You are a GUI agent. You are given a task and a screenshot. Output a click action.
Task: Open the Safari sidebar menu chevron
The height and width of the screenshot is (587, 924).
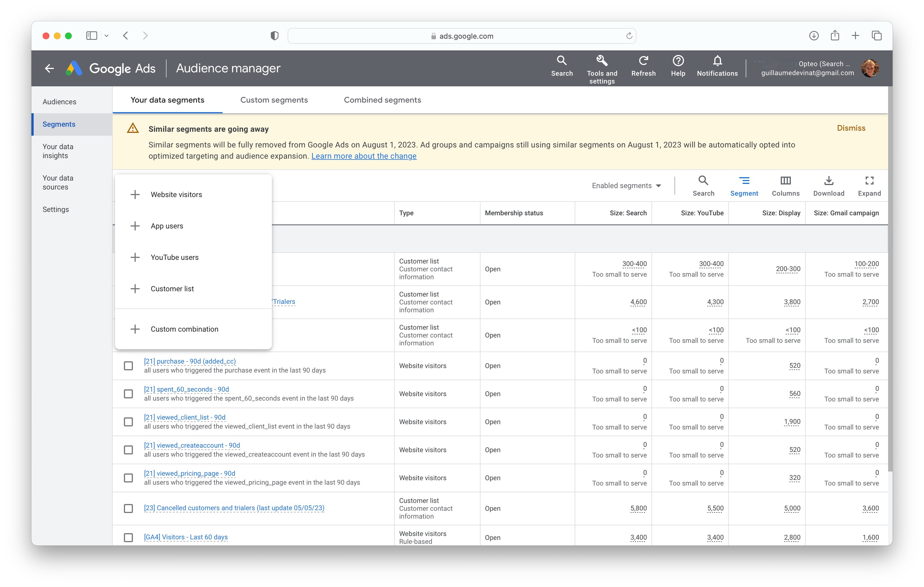pos(107,36)
